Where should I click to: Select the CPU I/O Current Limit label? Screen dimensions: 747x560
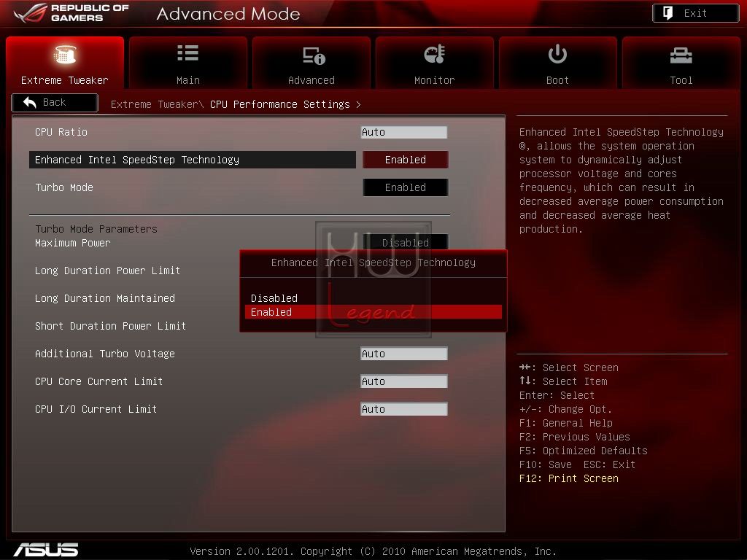pos(96,409)
